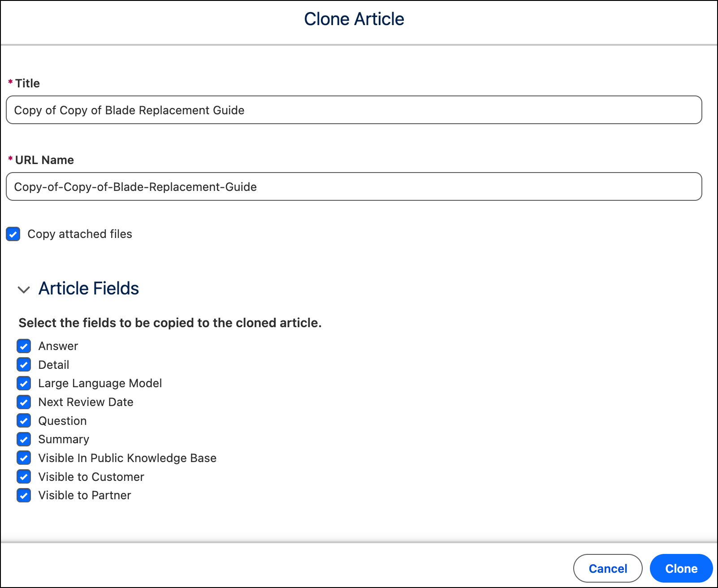Click the URL Name field label
718x588 pixels.
44,160
